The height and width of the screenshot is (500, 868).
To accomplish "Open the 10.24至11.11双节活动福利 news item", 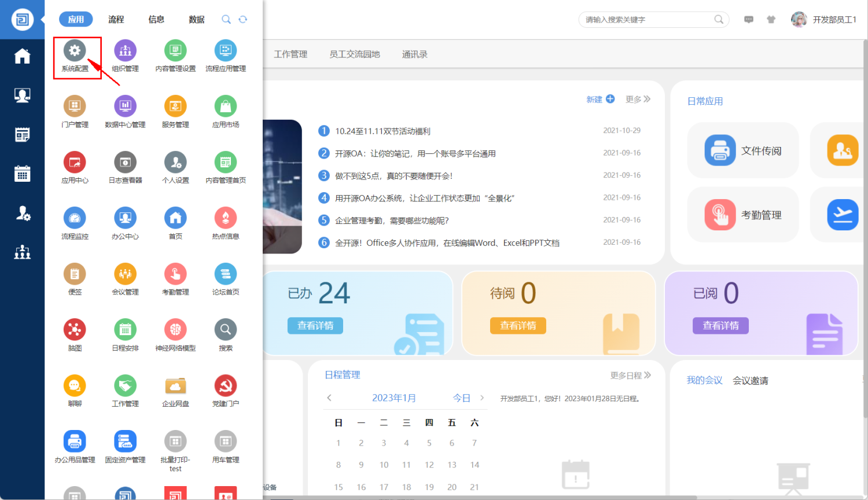I will (382, 131).
